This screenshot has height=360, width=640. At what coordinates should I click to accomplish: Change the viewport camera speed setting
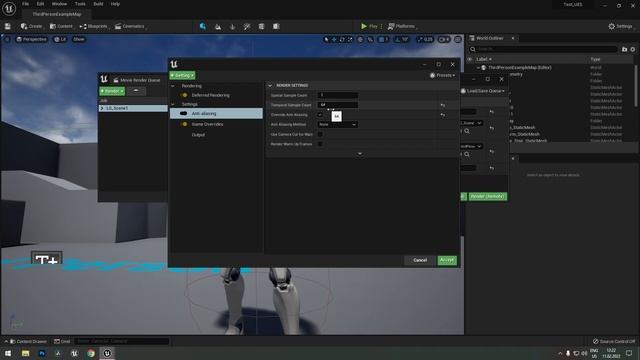tap(444, 40)
